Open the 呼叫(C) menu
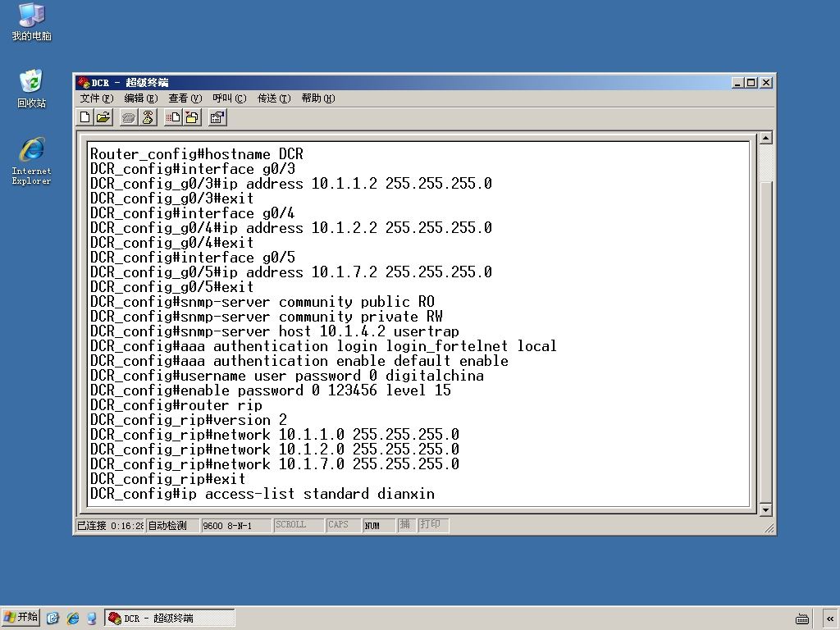 [x=230, y=98]
